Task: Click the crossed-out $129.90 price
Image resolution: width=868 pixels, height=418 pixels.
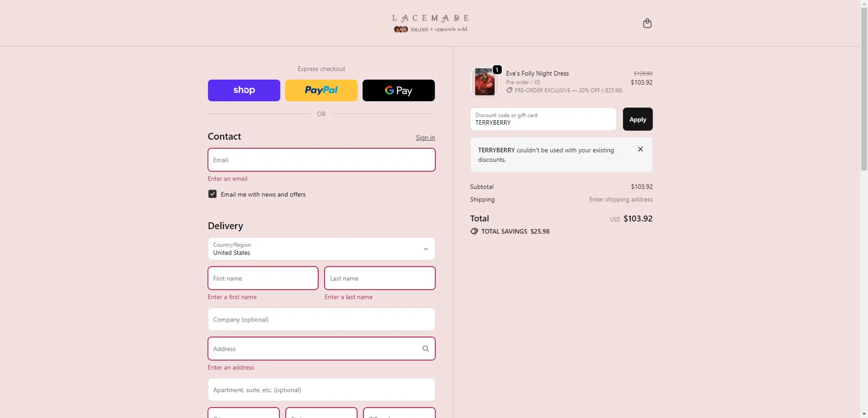Action: 643,73
